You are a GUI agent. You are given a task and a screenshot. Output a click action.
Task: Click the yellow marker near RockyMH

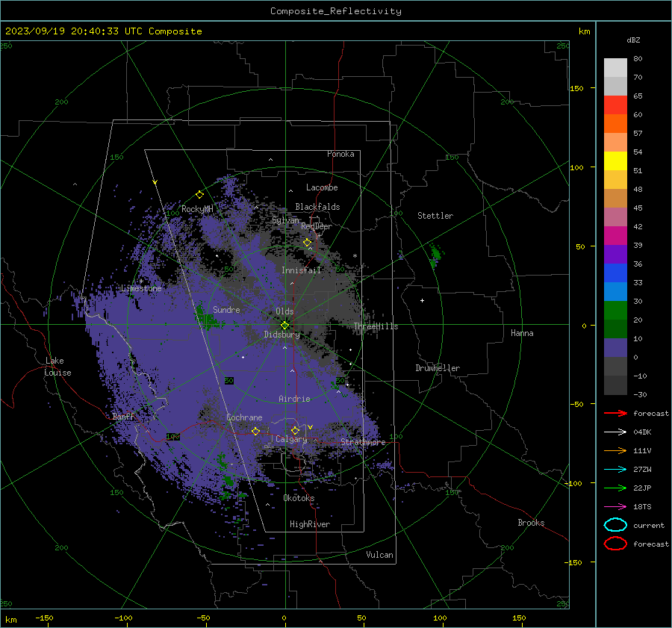click(199, 195)
